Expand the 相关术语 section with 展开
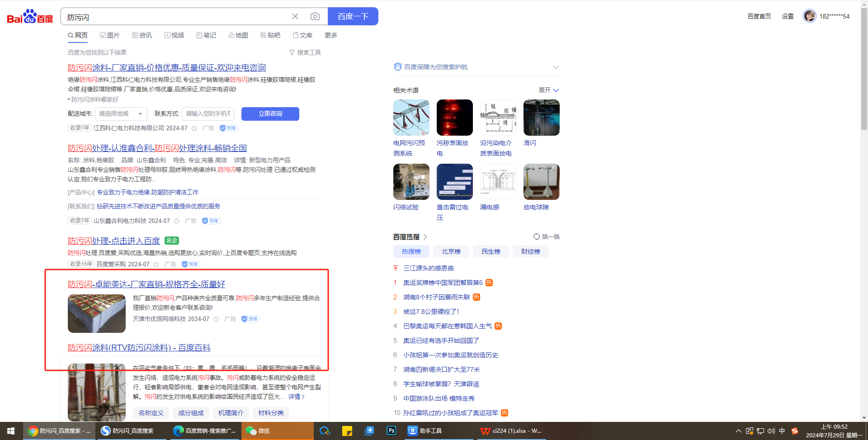Image resolution: width=868 pixels, height=440 pixels. [549, 90]
